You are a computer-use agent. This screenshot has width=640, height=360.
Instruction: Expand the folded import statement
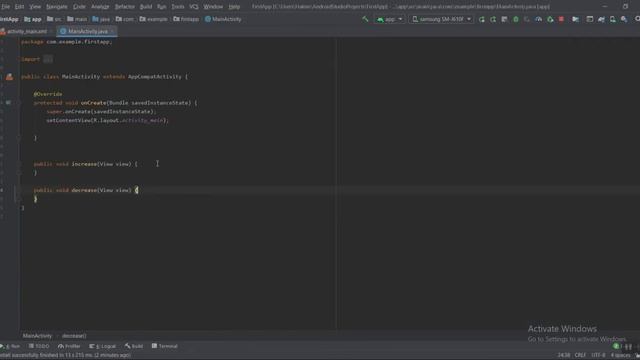[x=48, y=59]
